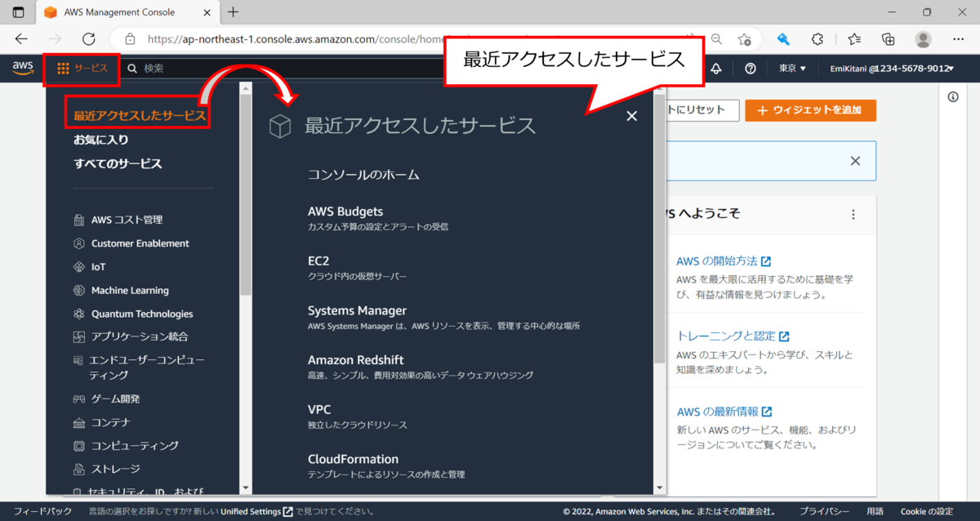Reload the page with refresh icon

point(89,39)
